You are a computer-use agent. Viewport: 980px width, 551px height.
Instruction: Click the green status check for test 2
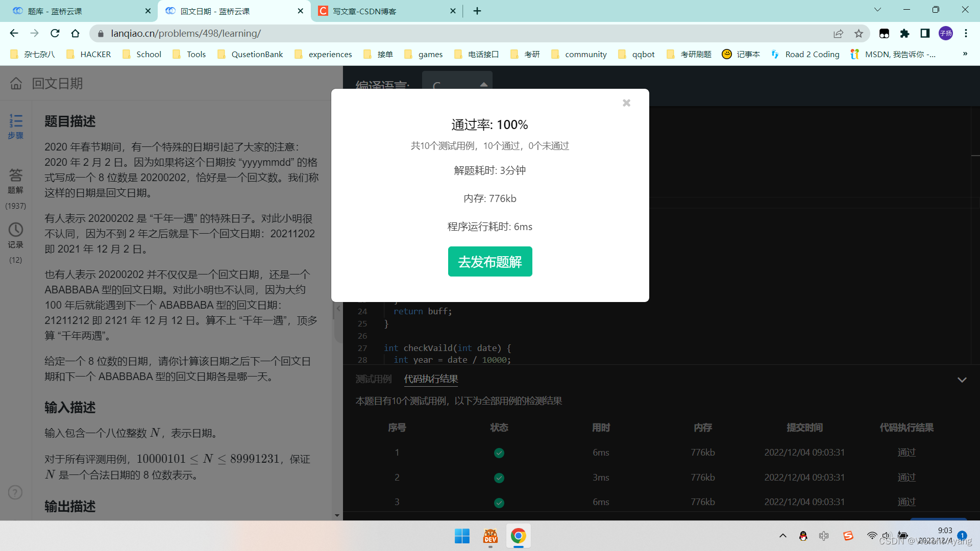(499, 478)
